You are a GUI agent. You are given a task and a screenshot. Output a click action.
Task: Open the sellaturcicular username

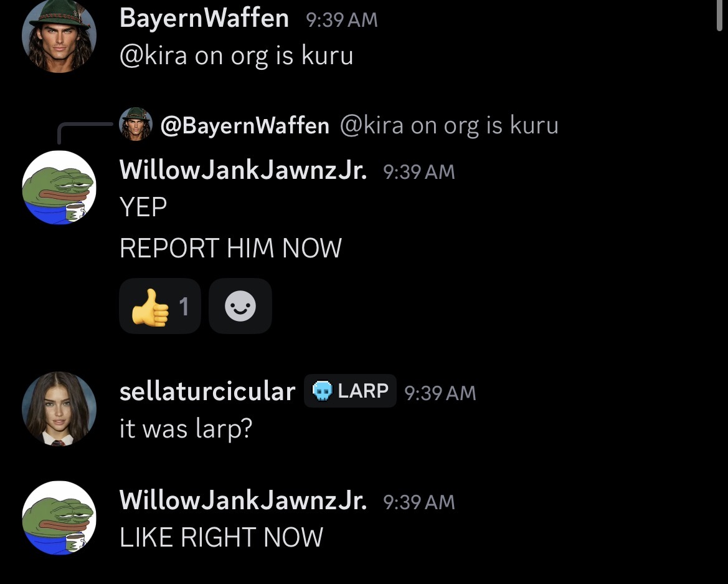pyautogui.click(x=207, y=391)
